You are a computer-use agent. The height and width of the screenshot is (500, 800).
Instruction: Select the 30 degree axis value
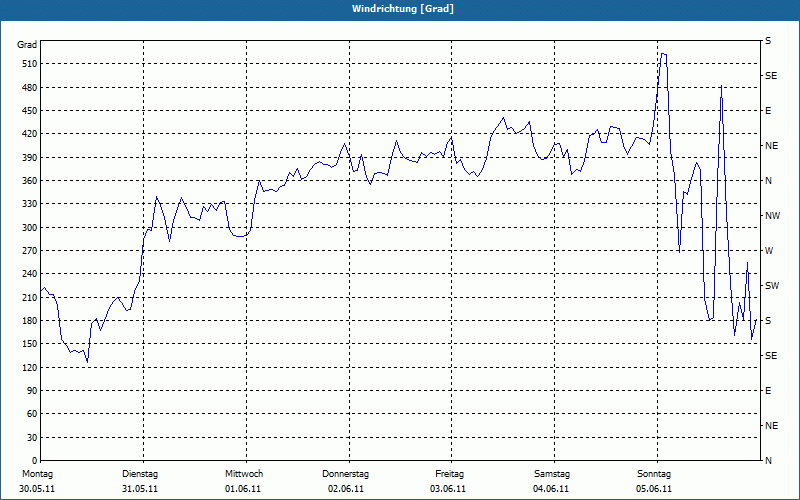32,438
